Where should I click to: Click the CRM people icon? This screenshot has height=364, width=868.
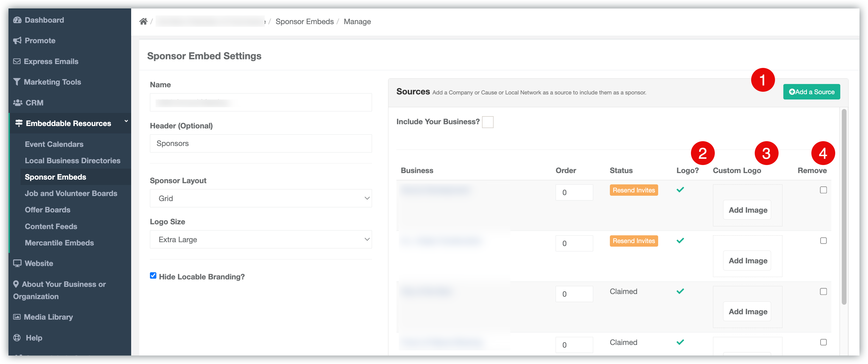[x=18, y=103]
